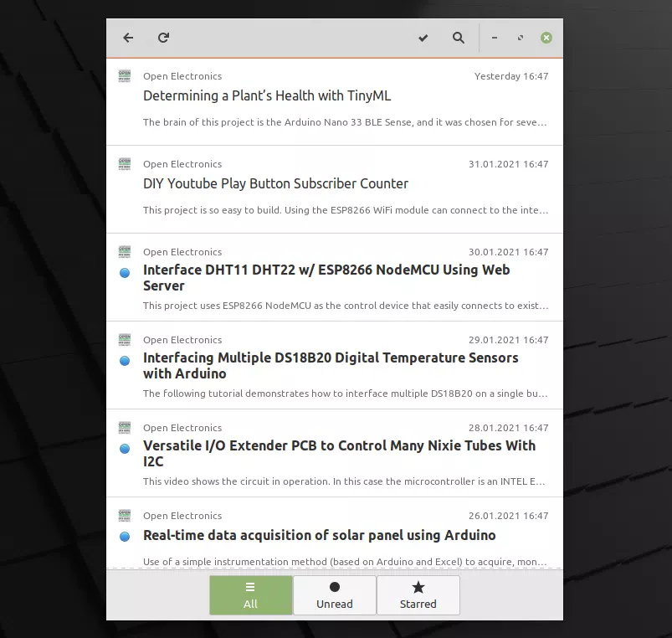This screenshot has height=638, width=672.
Task: Refresh feeds using the reload icon
Action: coord(163,38)
